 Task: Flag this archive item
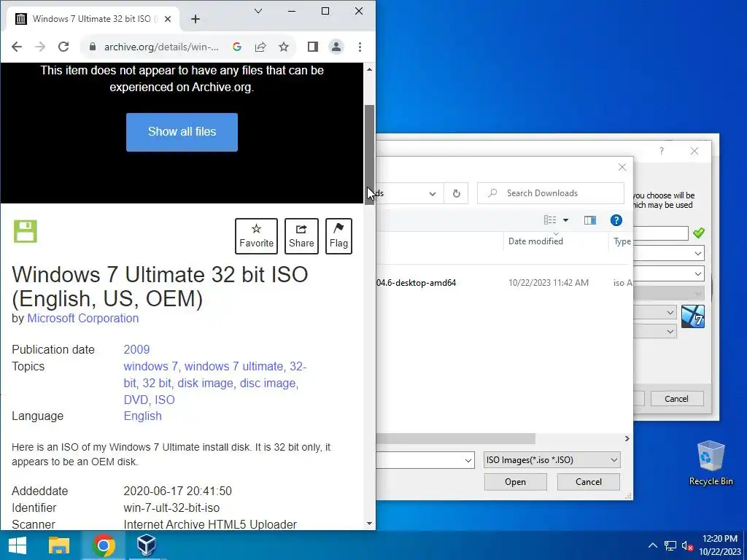point(338,236)
